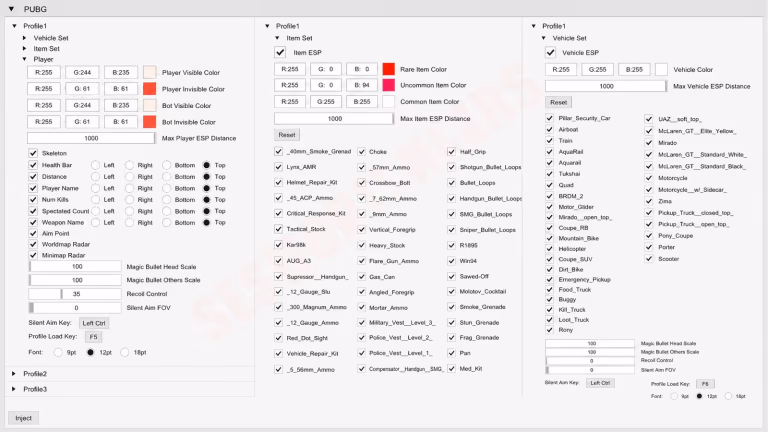Expand the Profile3 section
The image size is (768, 432).
tap(14, 389)
